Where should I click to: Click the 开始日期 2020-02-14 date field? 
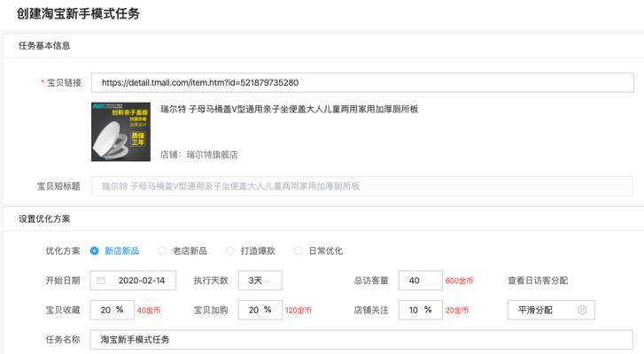point(133,281)
